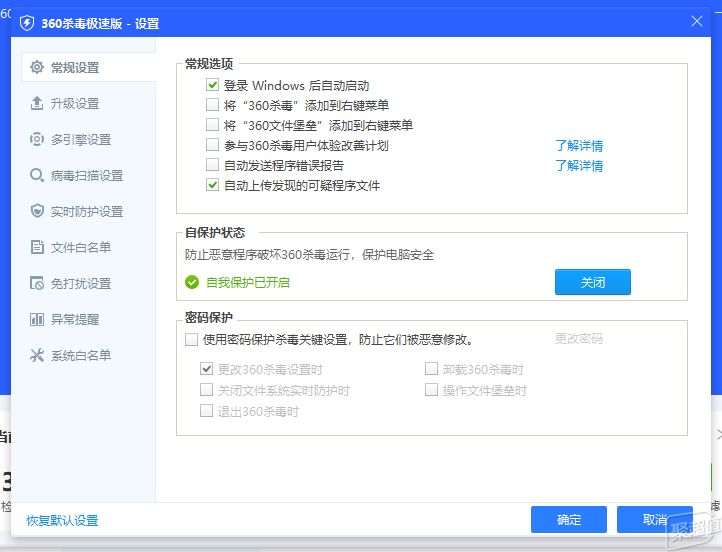The width and height of the screenshot is (722, 552).
Task: Click 了解详情 link next to 用户体验改善计划
Action: [579, 145]
